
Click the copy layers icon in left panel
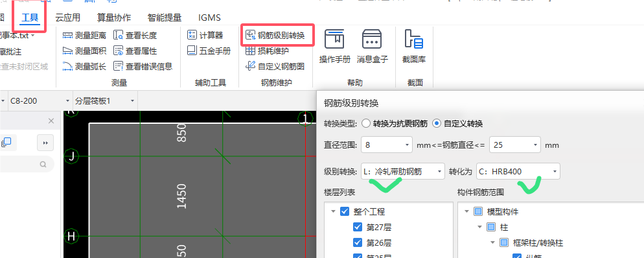click(x=6, y=143)
